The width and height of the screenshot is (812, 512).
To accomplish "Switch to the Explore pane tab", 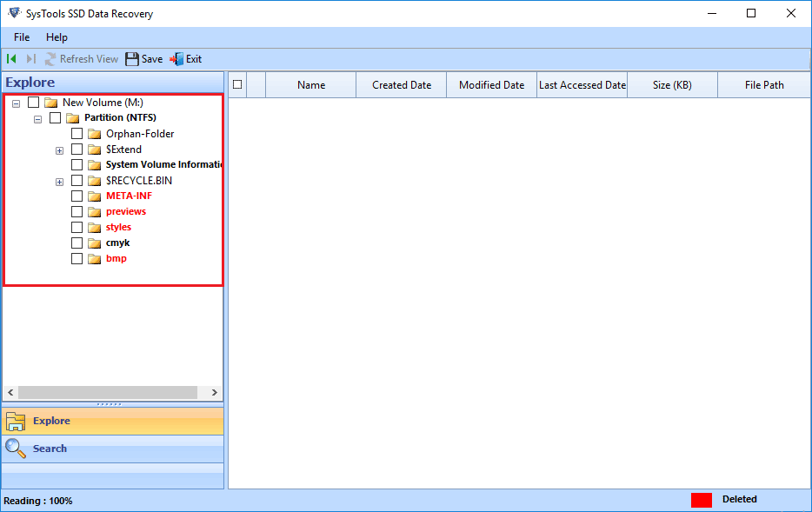I will tap(113, 421).
